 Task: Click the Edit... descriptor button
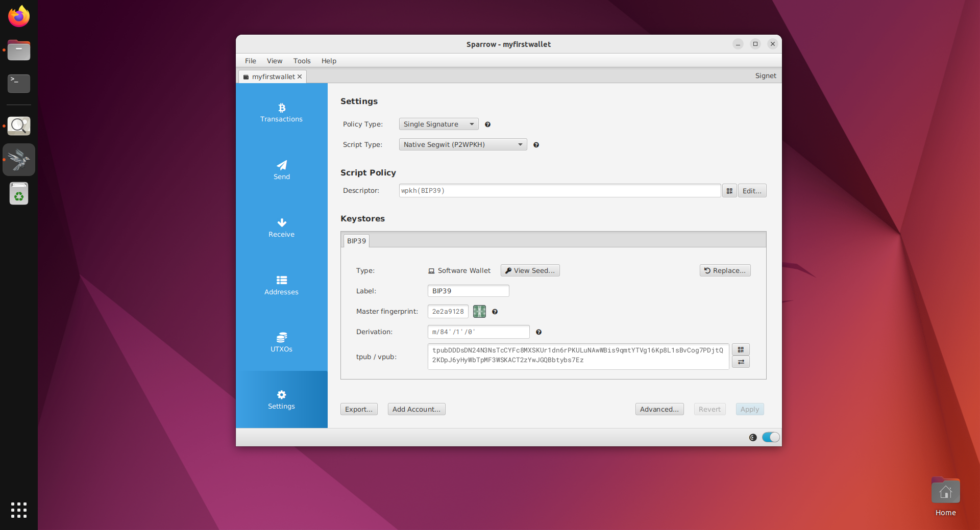[x=752, y=191]
